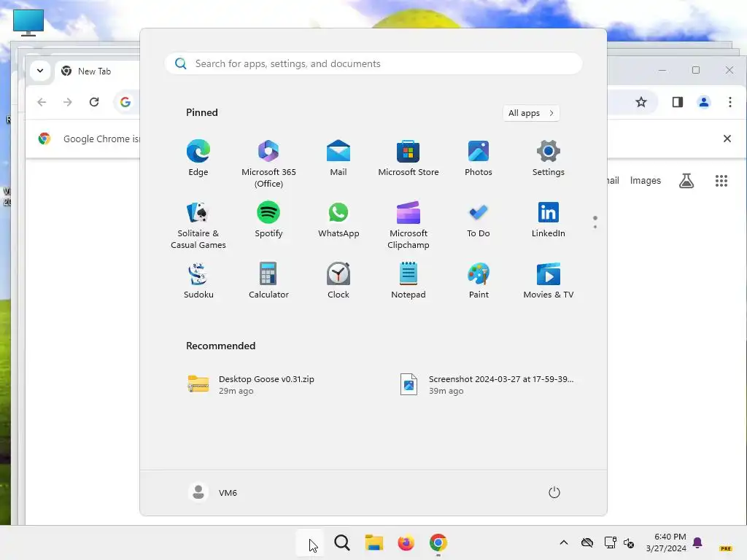Viewport: 747px width, 560px height.
Task: Click the 6:40 PM clock in taskbar
Action: click(666, 542)
